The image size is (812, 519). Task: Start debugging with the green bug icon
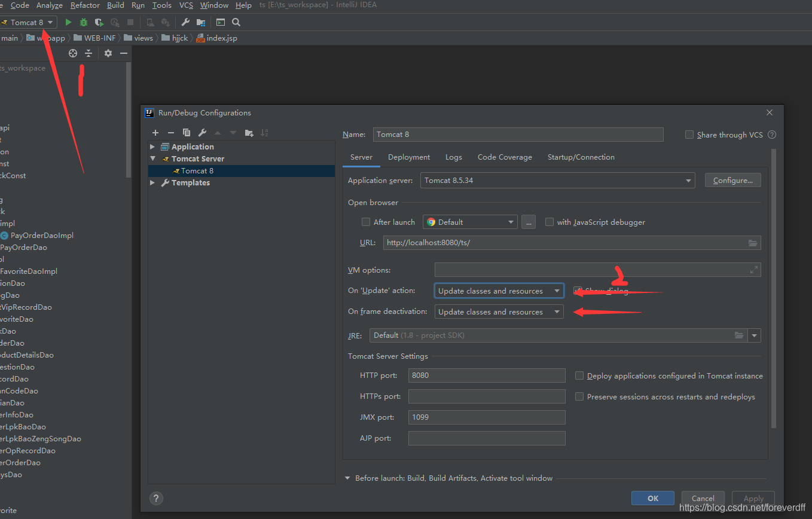(84, 22)
